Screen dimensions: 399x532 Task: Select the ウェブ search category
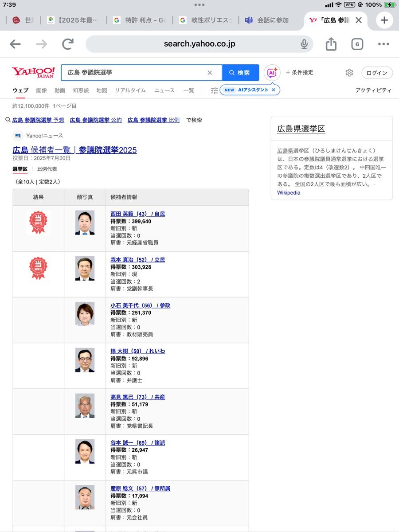(x=20, y=90)
